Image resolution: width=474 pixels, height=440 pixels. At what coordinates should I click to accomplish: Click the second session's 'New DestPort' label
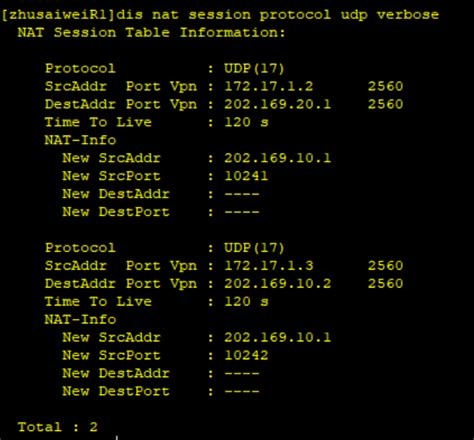pyautogui.click(x=116, y=391)
